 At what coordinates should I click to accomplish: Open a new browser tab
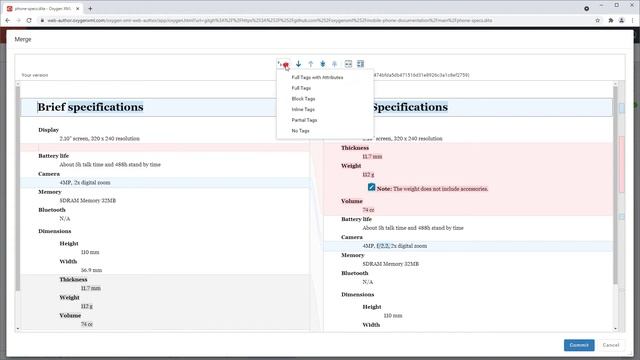pyautogui.click(x=90, y=8)
